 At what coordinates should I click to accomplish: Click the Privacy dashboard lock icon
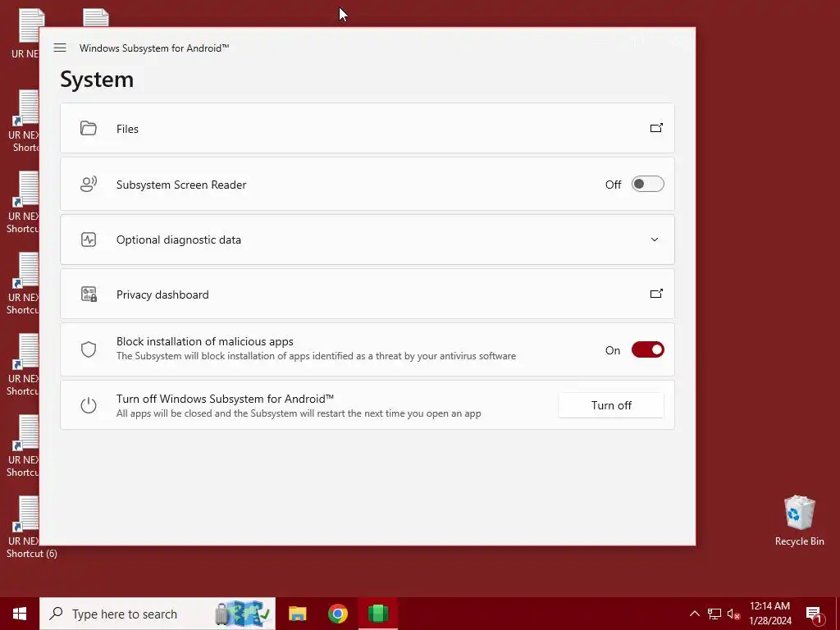coord(89,294)
